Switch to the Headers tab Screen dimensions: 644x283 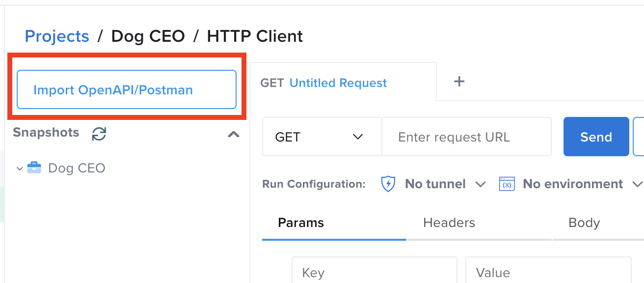tap(449, 223)
